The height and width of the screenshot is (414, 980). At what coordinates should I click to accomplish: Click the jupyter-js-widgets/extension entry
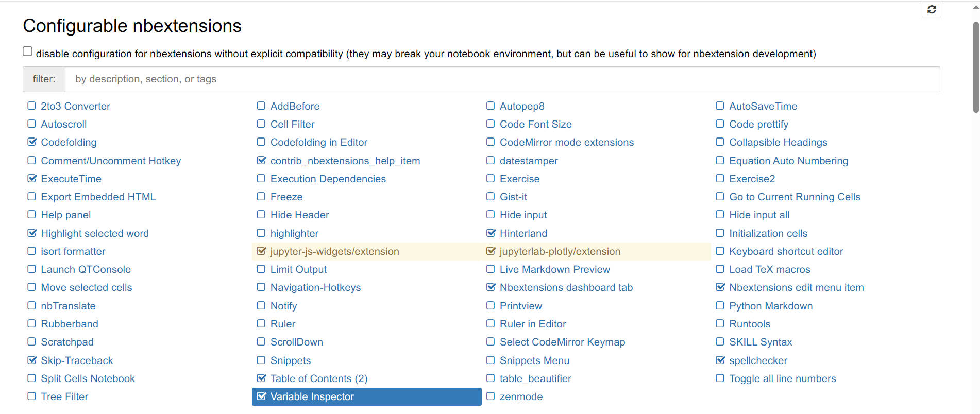click(334, 252)
